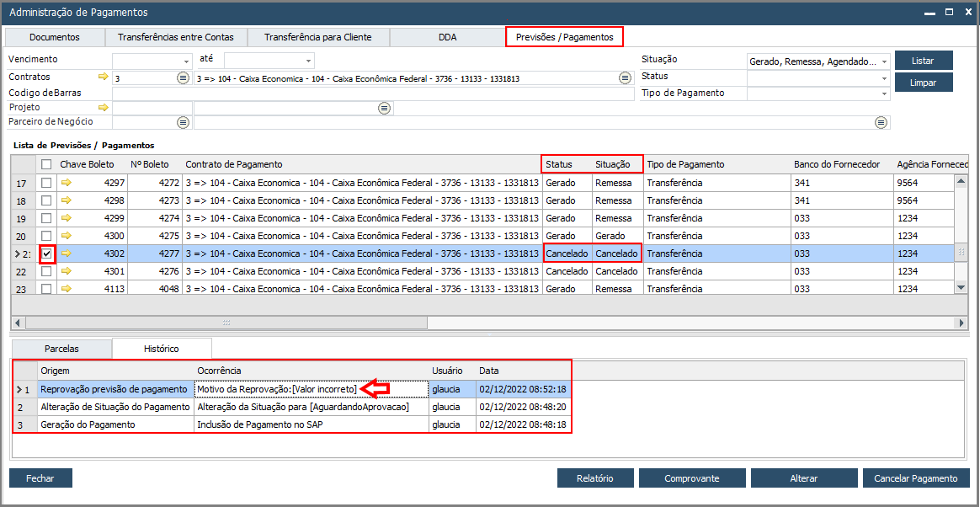Expand the Tipo de Pagamento dropdown

point(884,93)
